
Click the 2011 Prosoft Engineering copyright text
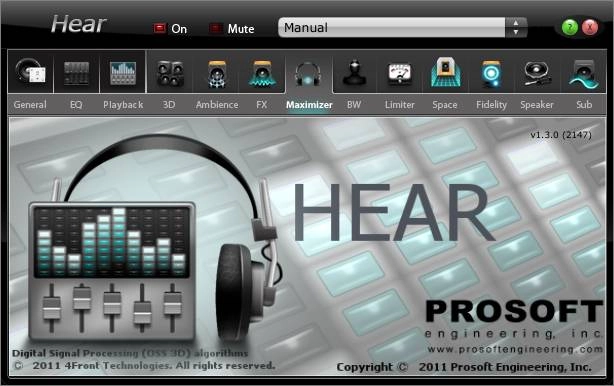(x=464, y=367)
